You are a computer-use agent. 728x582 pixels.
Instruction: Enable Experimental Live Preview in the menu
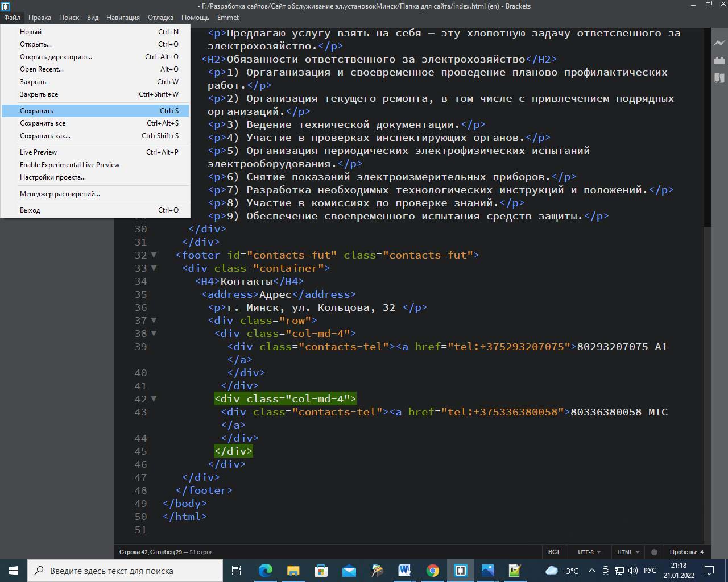coord(69,165)
